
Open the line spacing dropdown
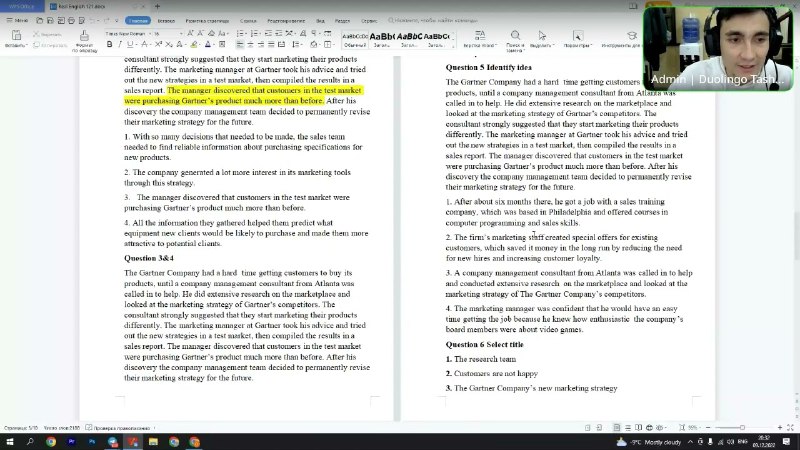[x=297, y=45]
